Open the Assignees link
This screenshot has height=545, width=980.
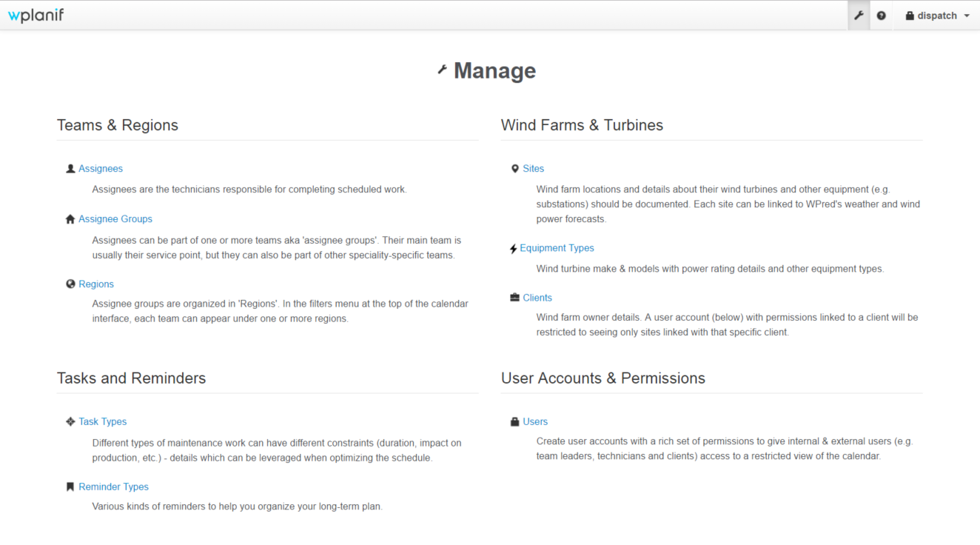pyautogui.click(x=101, y=169)
